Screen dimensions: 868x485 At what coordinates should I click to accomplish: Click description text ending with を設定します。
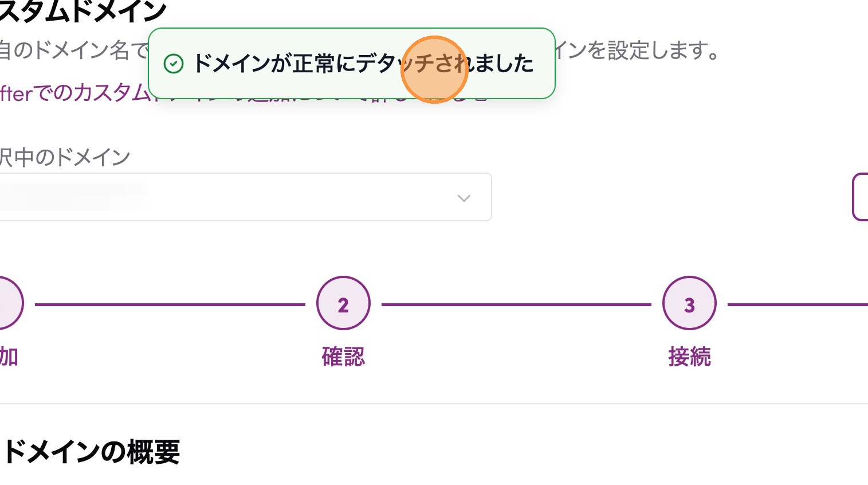point(636,51)
